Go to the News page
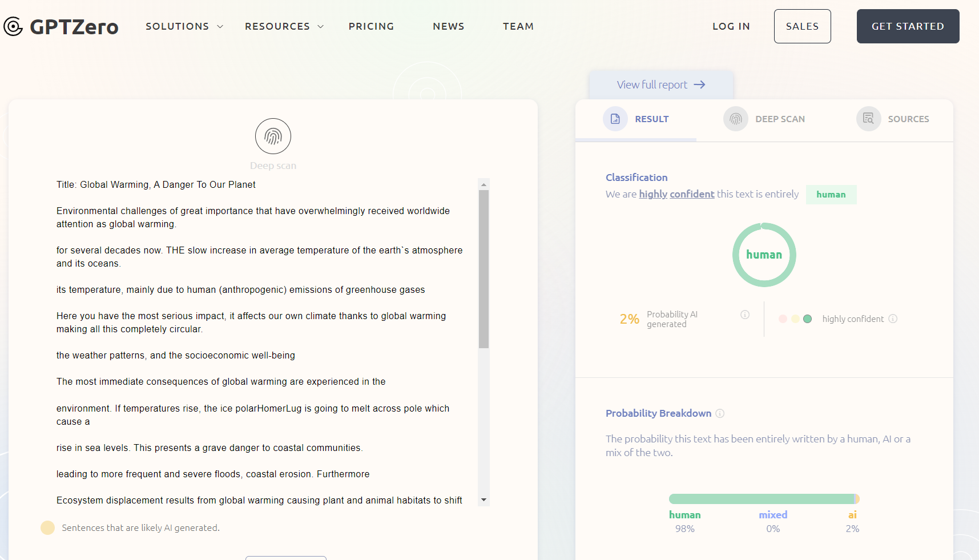 [448, 26]
